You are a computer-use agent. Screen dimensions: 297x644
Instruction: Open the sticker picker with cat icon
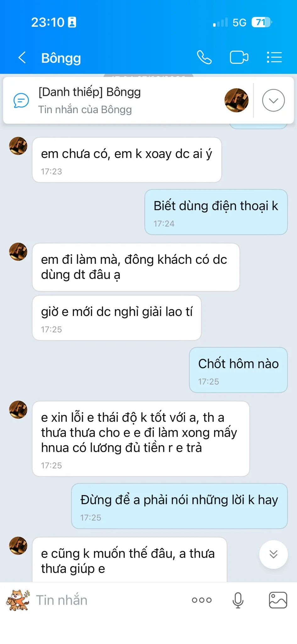[18, 600]
